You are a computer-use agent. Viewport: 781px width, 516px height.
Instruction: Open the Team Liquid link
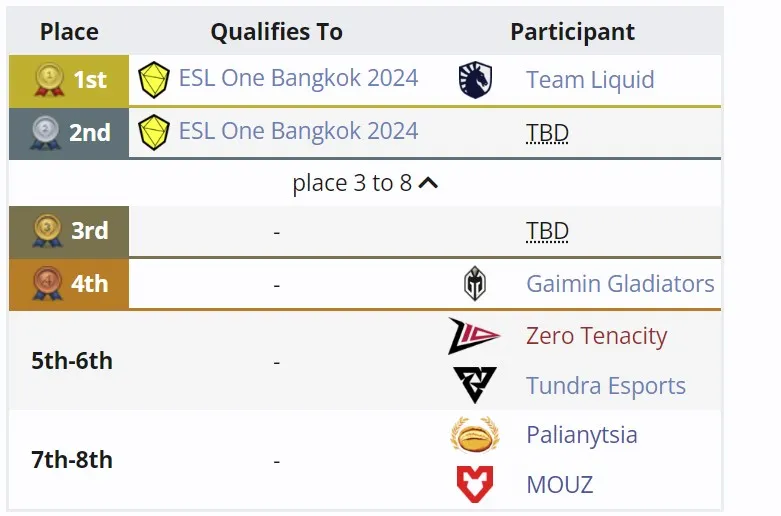[x=590, y=80]
